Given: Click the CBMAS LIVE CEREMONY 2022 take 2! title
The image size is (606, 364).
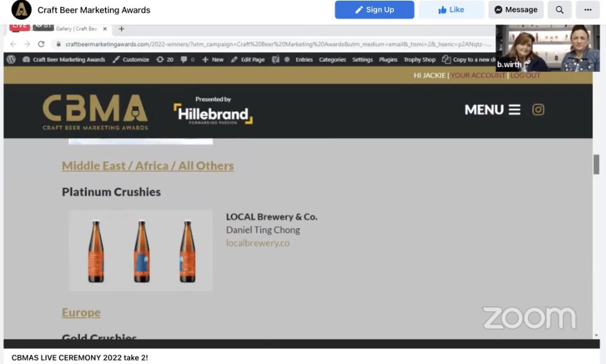Looking at the screenshot, I should [80, 358].
